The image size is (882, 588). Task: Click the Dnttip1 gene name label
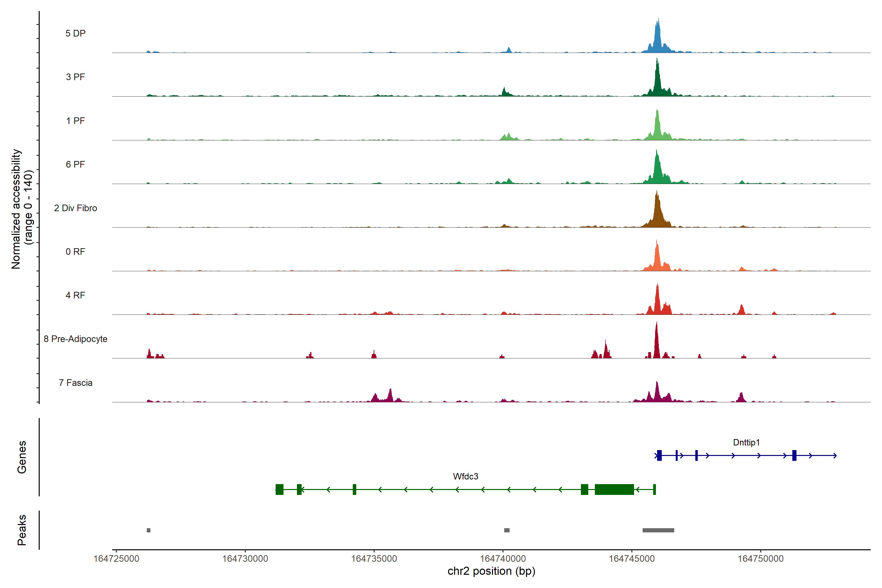click(x=746, y=442)
